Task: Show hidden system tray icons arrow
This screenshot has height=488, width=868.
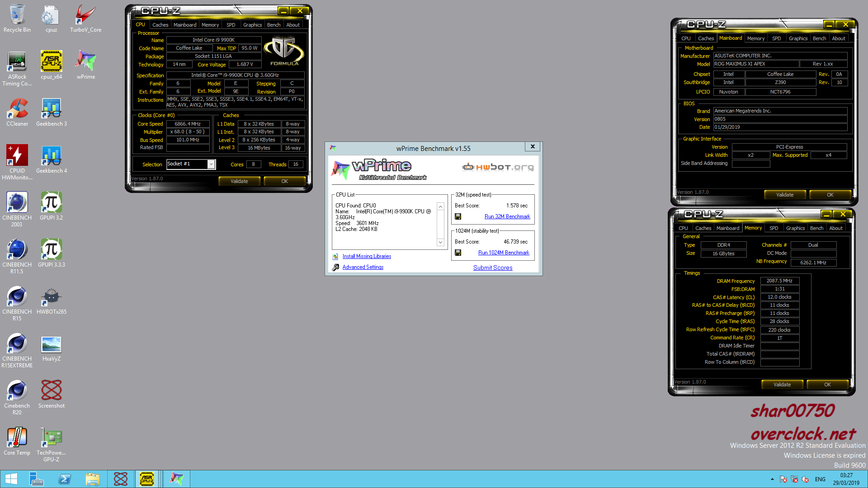Action: coord(772,479)
